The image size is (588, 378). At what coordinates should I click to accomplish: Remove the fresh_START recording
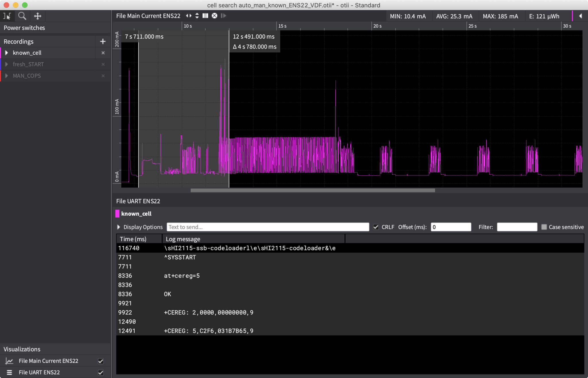pyautogui.click(x=103, y=64)
